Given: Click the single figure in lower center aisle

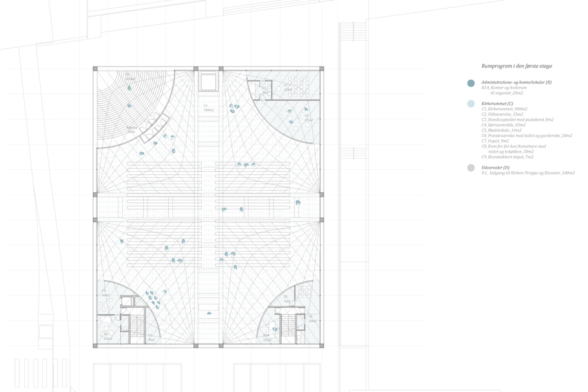Looking at the screenshot, I should (x=209, y=314).
